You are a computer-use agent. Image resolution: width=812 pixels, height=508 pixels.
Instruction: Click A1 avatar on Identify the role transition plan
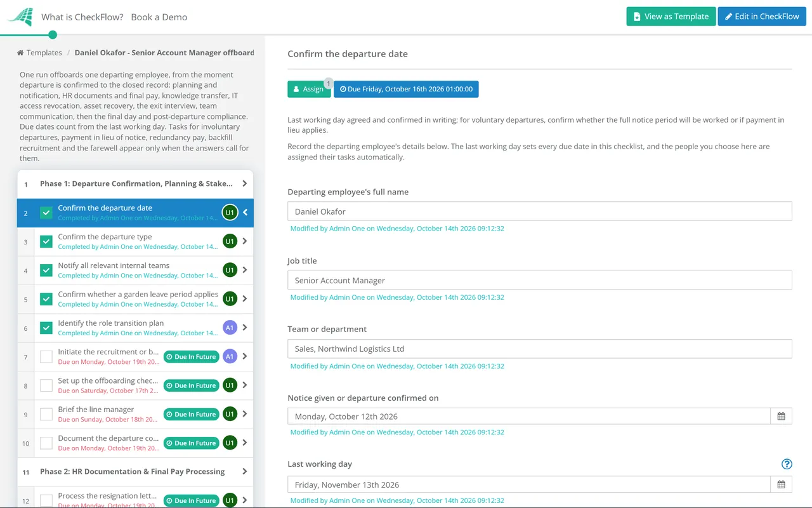click(x=230, y=328)
